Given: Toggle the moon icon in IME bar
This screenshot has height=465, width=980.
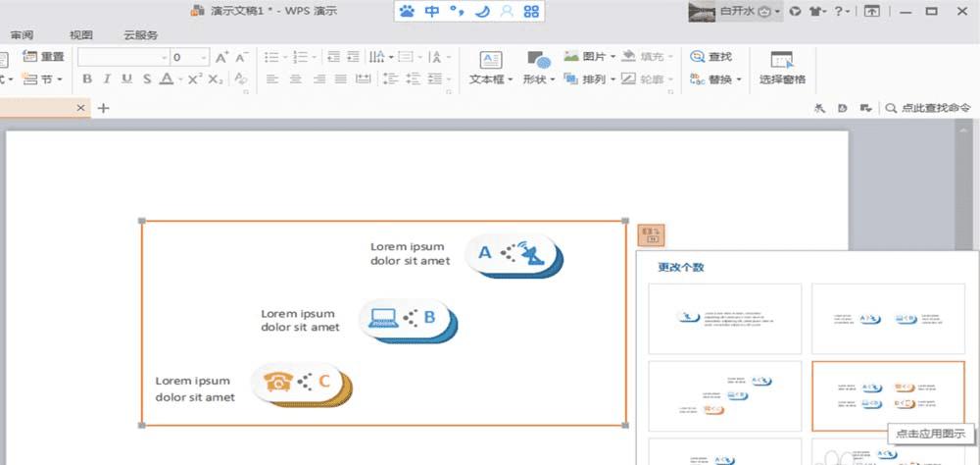Looking at the screenshot, I should (x=482, y=11).
